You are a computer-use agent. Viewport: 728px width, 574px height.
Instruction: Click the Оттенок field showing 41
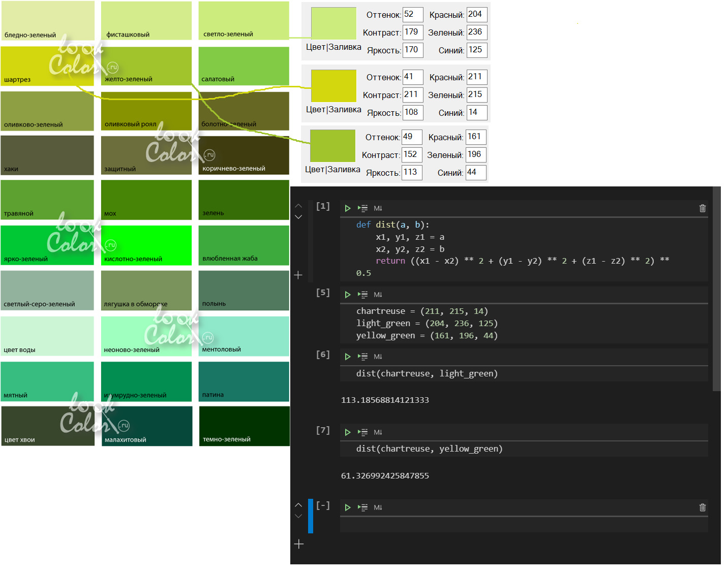click(412, 77)
